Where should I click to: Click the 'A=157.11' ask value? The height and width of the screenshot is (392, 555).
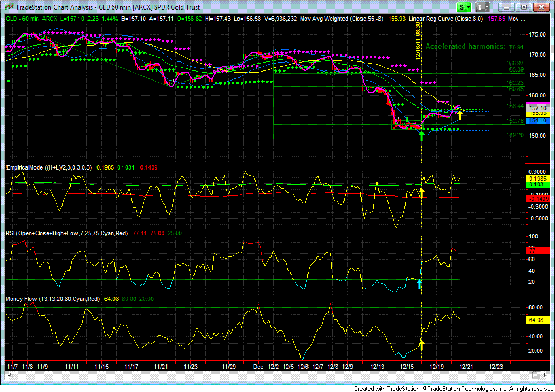[161, 19]
